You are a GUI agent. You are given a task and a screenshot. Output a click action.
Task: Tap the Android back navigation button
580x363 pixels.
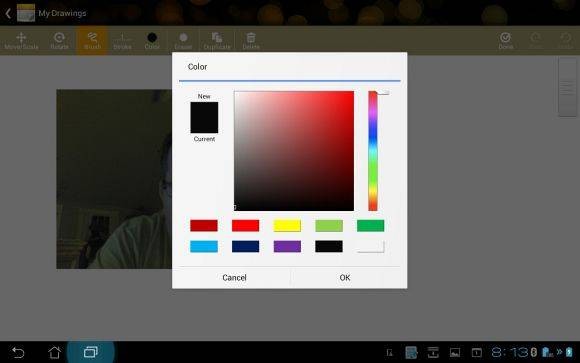[x=18, y=352]
